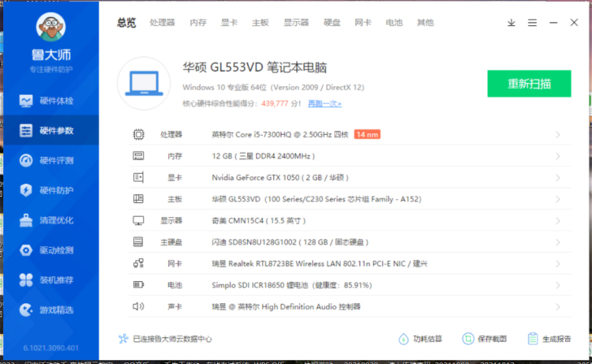Switch to the 其他 tab

click(x=425, y=23)
